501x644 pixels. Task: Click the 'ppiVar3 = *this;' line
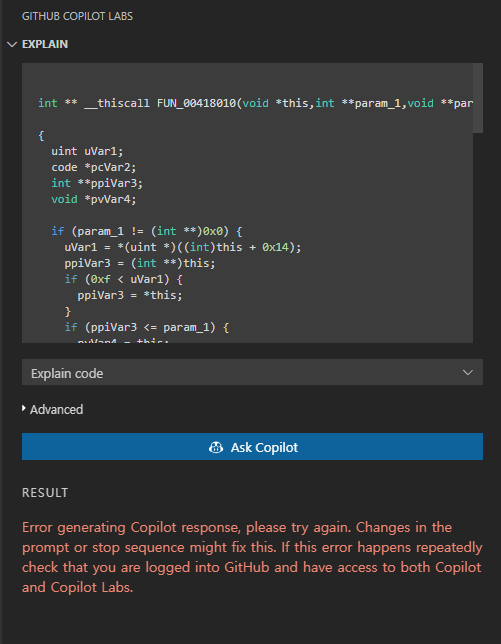(130, 295)
